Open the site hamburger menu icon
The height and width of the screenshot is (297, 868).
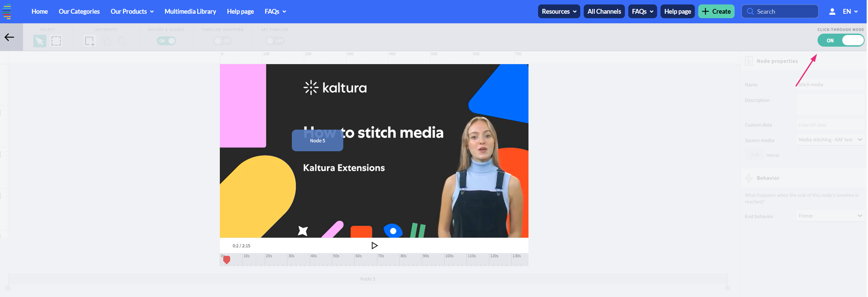[x=7, y=11]
